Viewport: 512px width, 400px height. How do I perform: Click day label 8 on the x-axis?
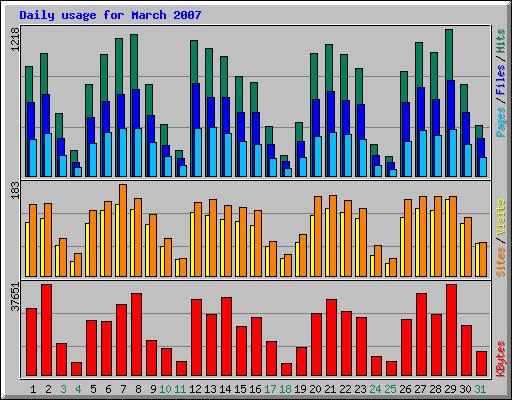tap(138, 389)
